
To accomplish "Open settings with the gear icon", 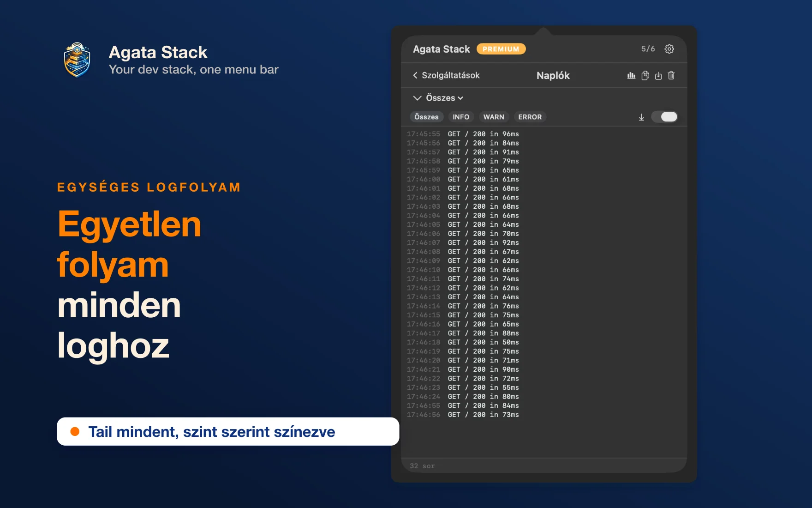I will pos(669,49).
